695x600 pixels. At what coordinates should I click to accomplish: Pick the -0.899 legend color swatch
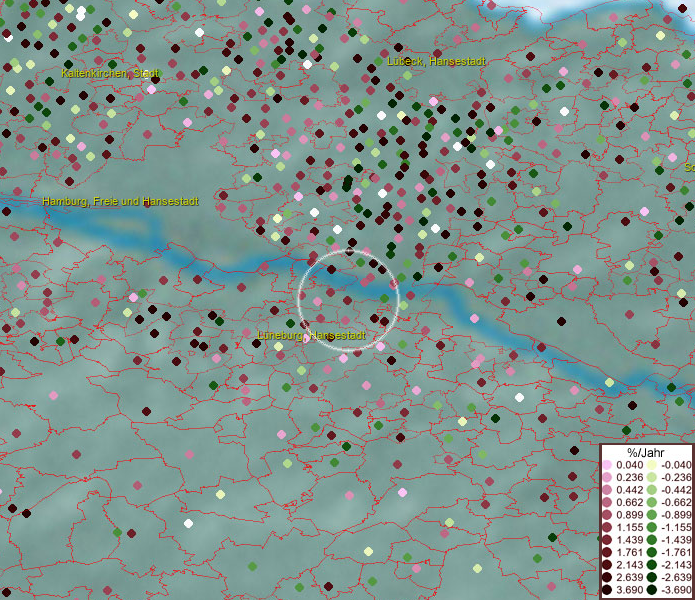pos(652,515)
